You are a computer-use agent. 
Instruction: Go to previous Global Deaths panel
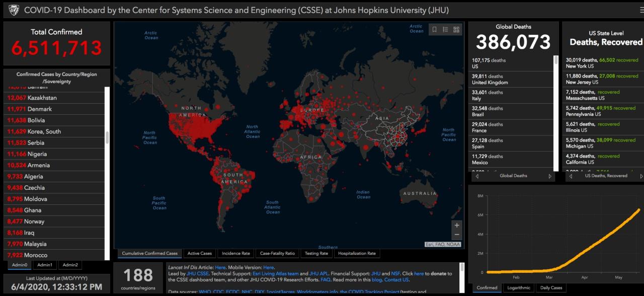[x=477, y=176]
